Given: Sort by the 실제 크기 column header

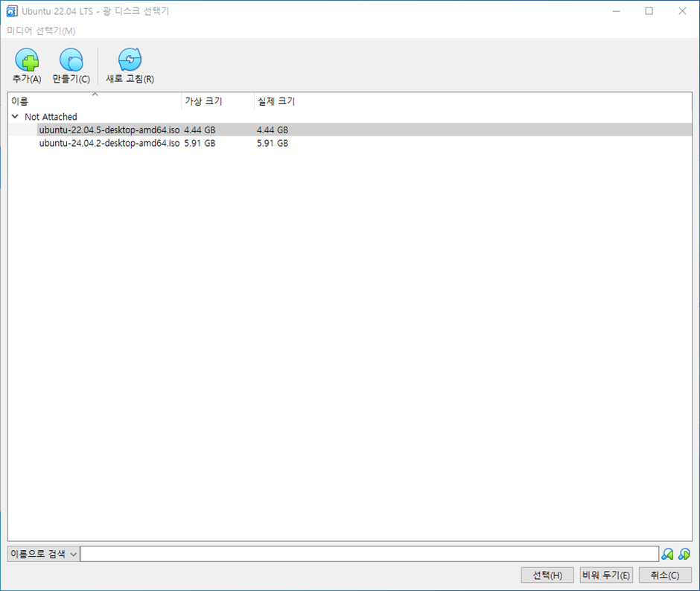Looking at the screenshot, I should pos(276,101).
